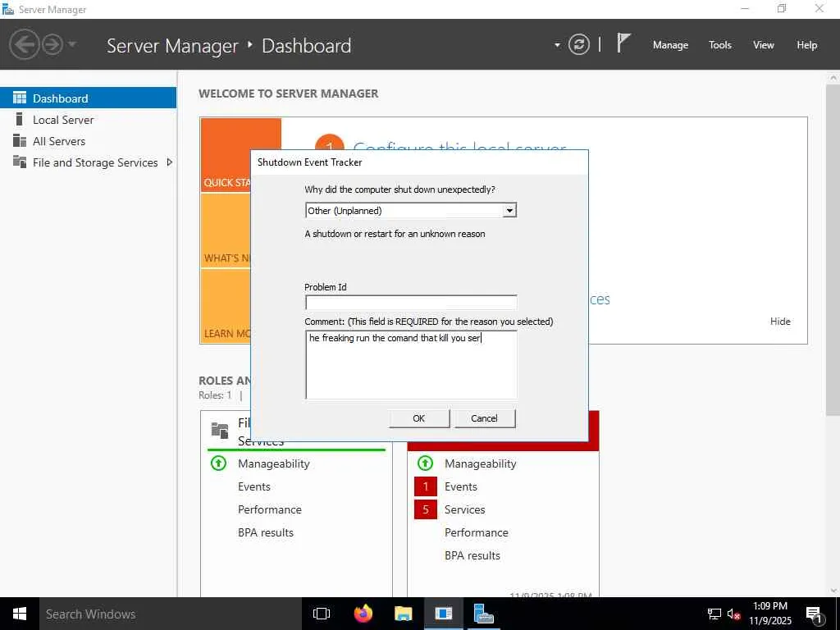The width and height of the screenshot is (840, 630).
Task: Refresh the Server Manager dashboard
Action: (x=578, y=44)
